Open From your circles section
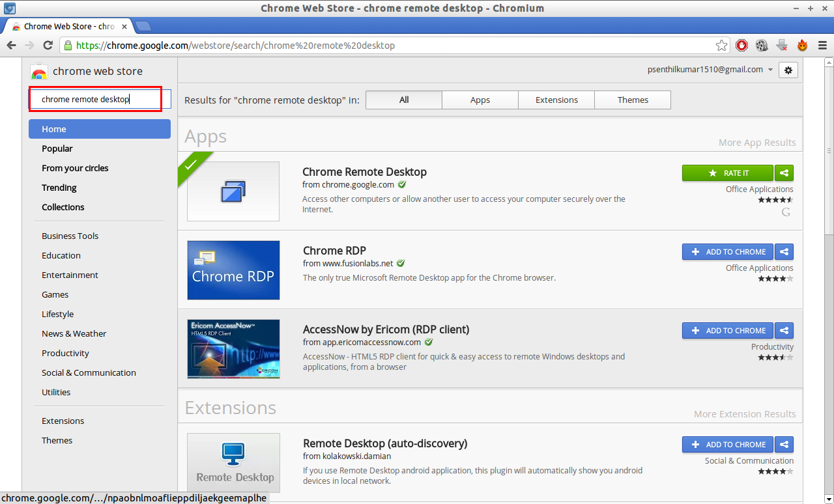Viewport: 834px width, 504px height. (75, 168)
